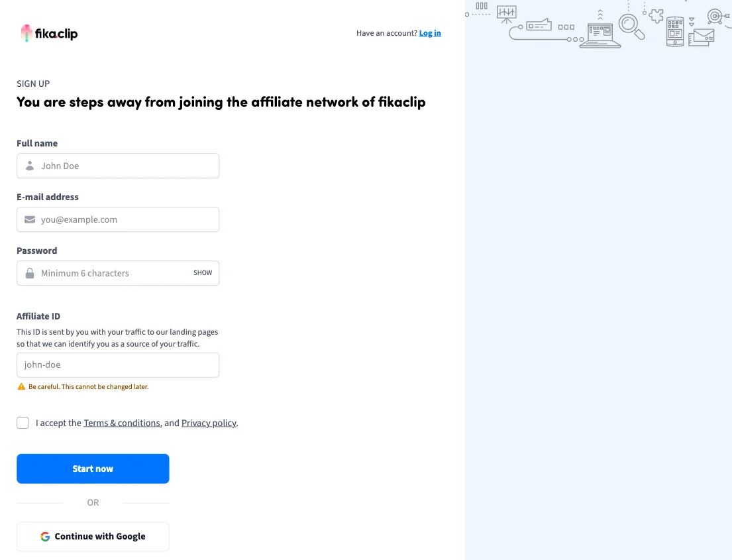Click the laptop illustration icon
732x560 pixels.
(x=600, y=34)
